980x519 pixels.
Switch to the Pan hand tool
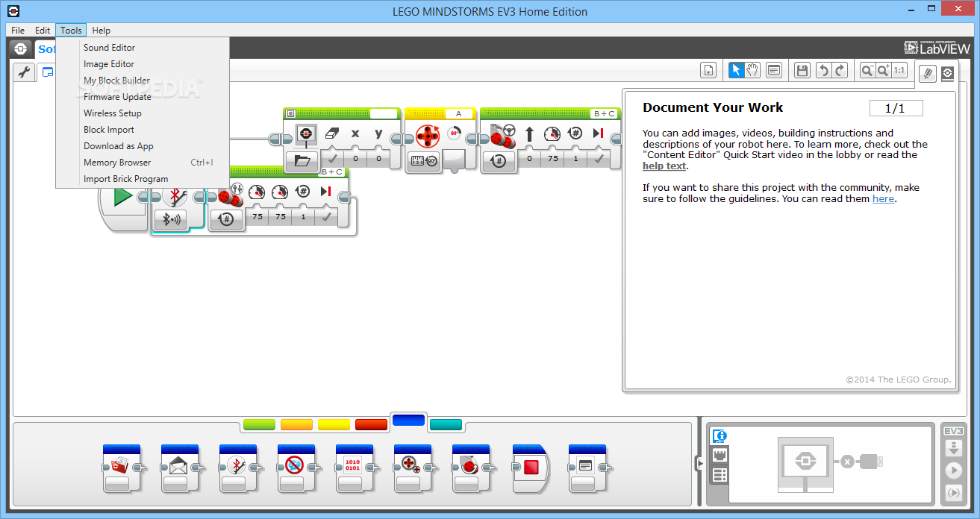[752, 70]
